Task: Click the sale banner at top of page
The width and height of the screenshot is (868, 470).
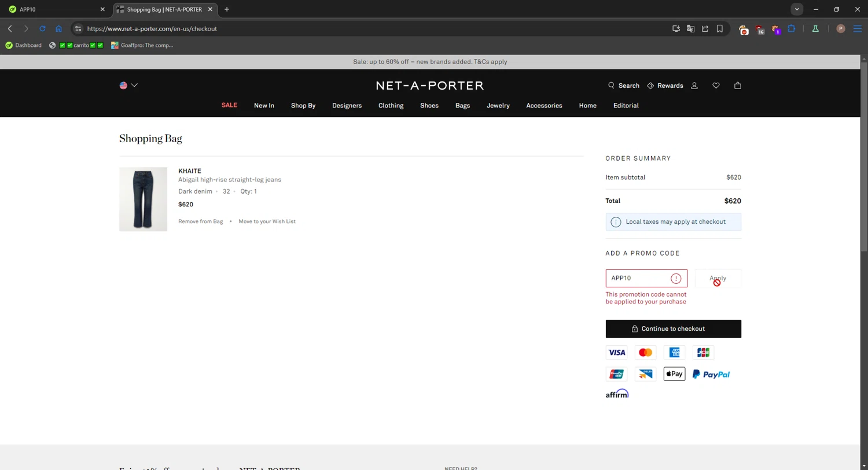Action: pyautogui.click(x=430, y=62)
